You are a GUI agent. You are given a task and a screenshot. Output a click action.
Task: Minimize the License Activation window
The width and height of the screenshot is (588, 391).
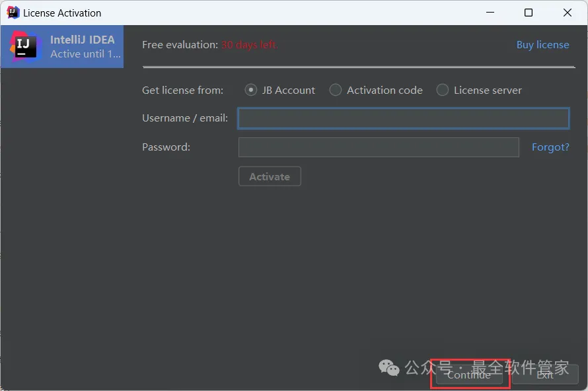click(490, 13)
